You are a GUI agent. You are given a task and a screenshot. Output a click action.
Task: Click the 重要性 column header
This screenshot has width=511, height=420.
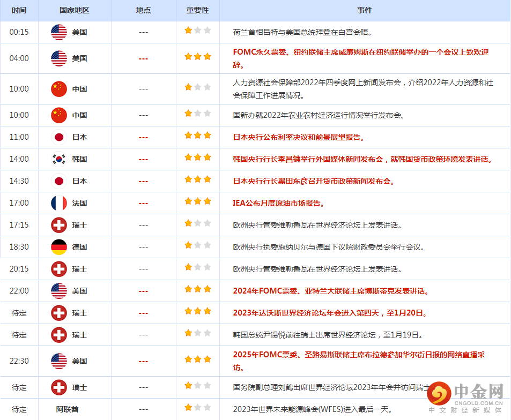tap(197, 11)
